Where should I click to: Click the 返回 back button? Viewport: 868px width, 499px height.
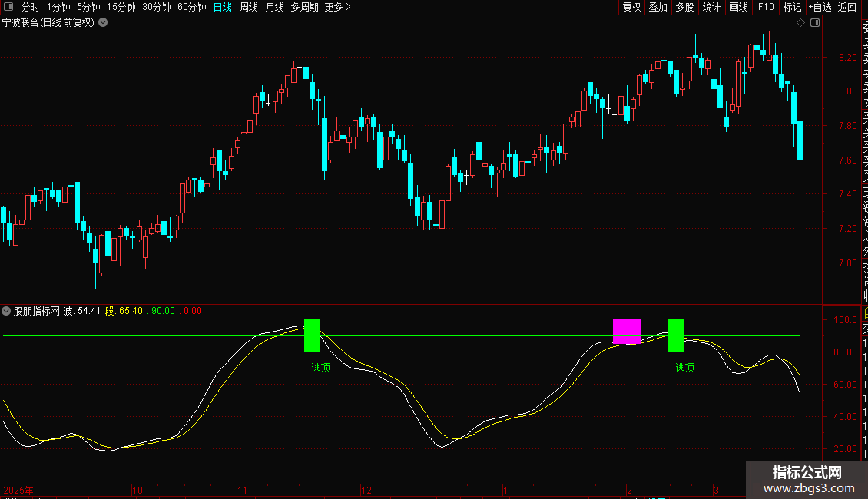[847, 7]
